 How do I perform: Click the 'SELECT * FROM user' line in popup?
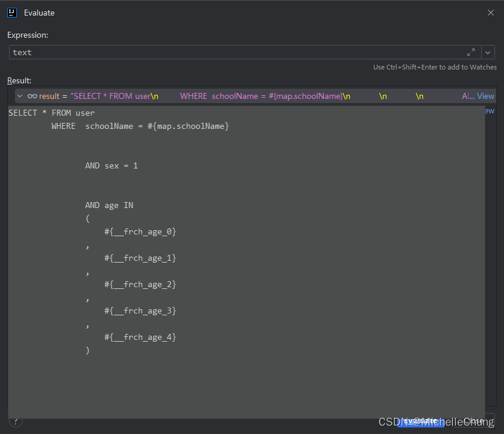coord(52,113)
